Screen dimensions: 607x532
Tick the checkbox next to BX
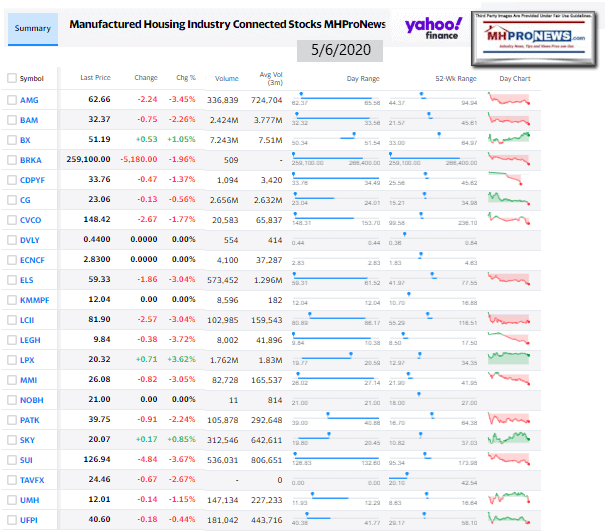tap(11, 139)
